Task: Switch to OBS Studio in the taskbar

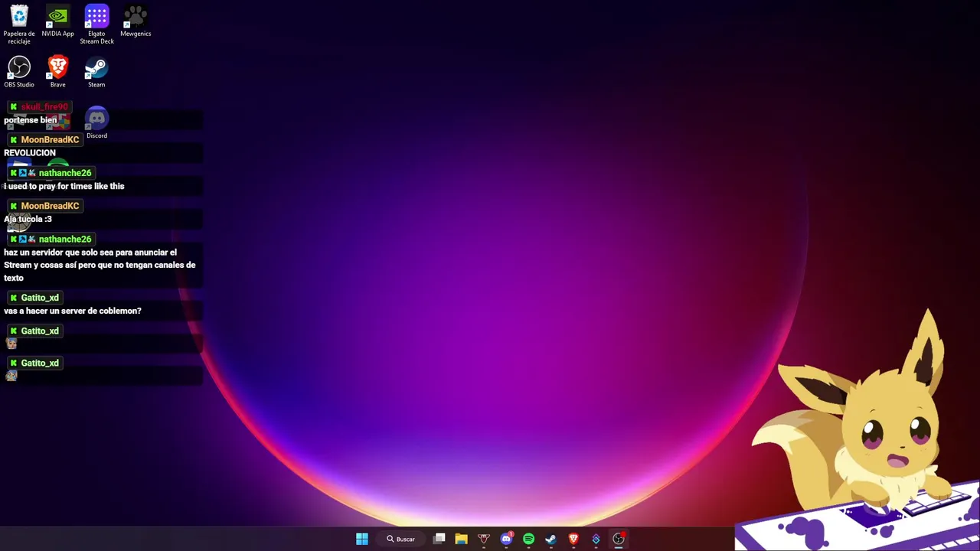Action: pos(619,539)
